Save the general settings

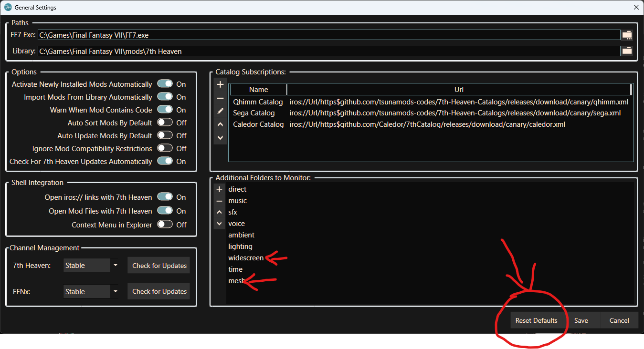coord(581,320)
